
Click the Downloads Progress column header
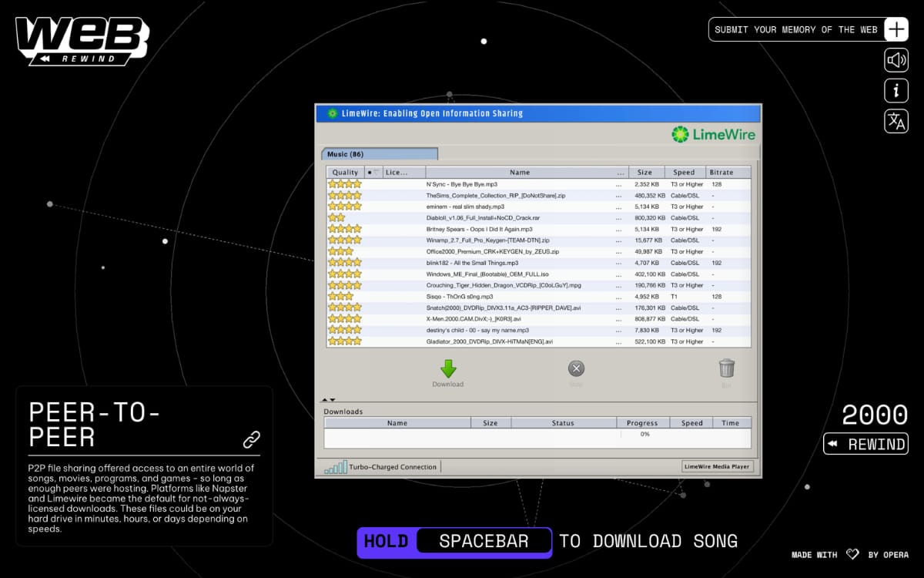tap(642, 423)
